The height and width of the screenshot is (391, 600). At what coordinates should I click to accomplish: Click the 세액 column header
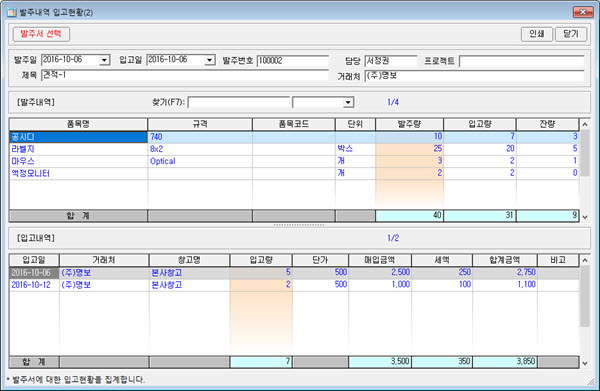tap(442, 260)
